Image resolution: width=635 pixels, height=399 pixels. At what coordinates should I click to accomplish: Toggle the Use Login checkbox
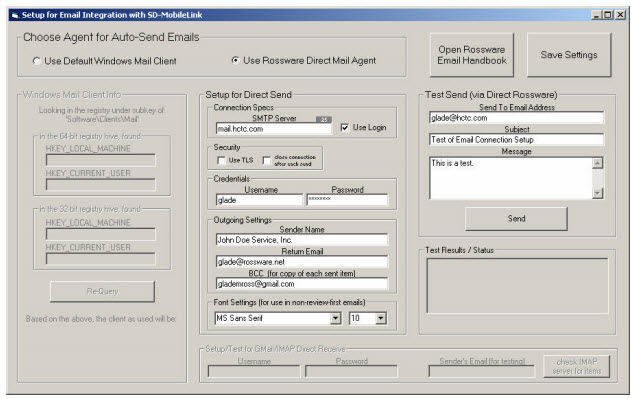(x=345, y=128)
